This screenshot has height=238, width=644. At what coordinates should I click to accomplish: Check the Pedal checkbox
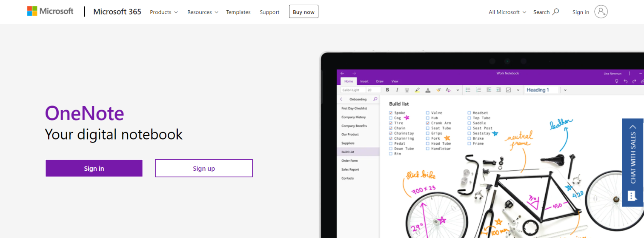[391, 143]
